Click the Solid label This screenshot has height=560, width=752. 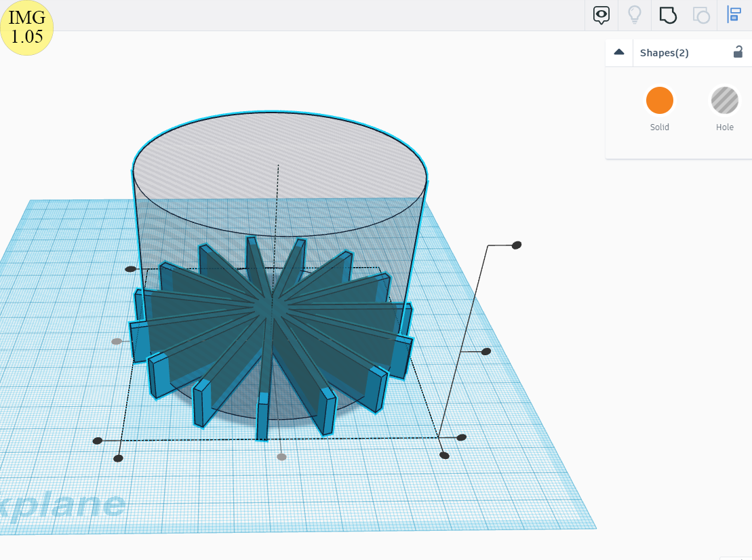[659, 127]
